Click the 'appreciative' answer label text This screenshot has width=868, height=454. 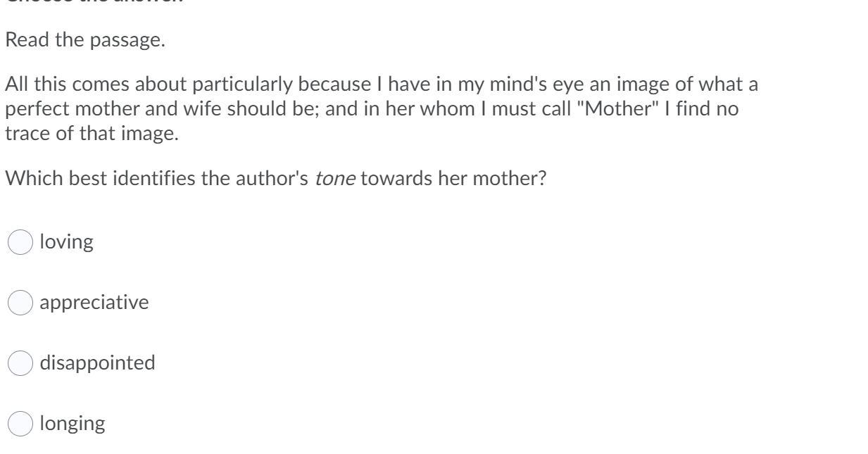click(94, 303)
